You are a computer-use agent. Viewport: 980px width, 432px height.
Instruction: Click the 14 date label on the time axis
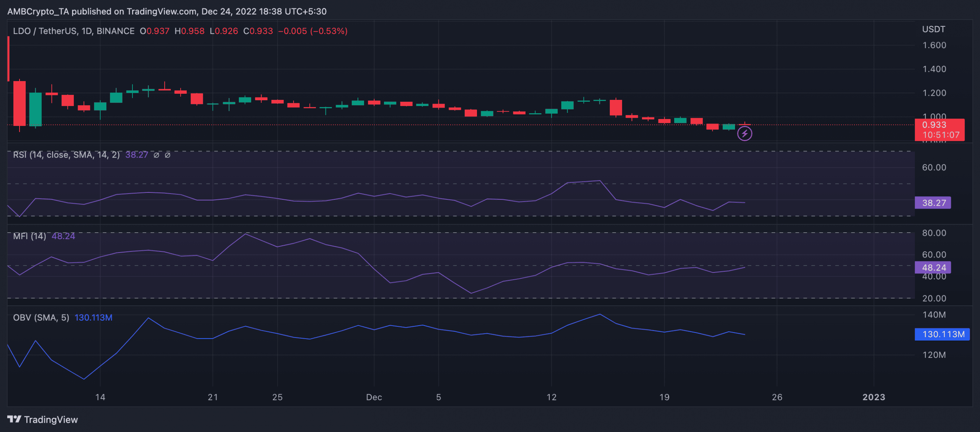pos(100,397)
